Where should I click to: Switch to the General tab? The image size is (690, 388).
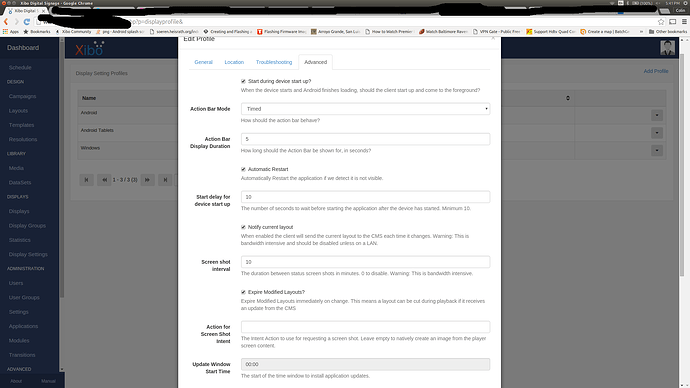(203, 62)
